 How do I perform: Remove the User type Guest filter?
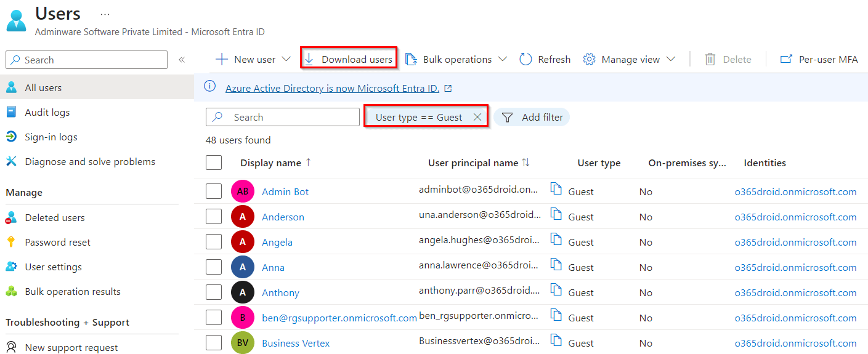pyautogui.click(x=477, y=117)
